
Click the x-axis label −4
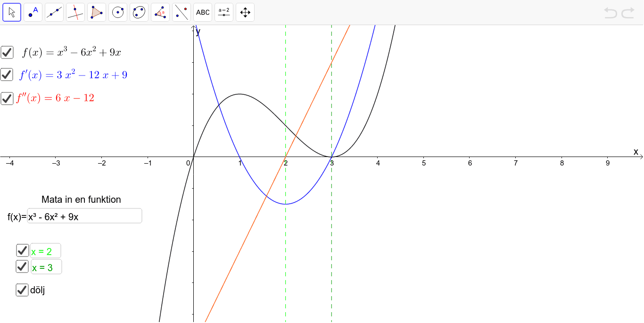(9, 163)
